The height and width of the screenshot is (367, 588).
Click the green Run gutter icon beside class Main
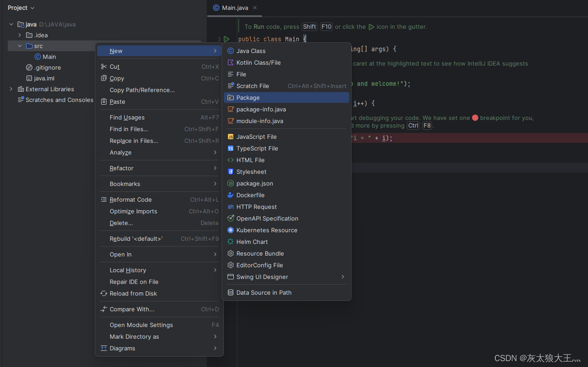click(x=227, y=39)
